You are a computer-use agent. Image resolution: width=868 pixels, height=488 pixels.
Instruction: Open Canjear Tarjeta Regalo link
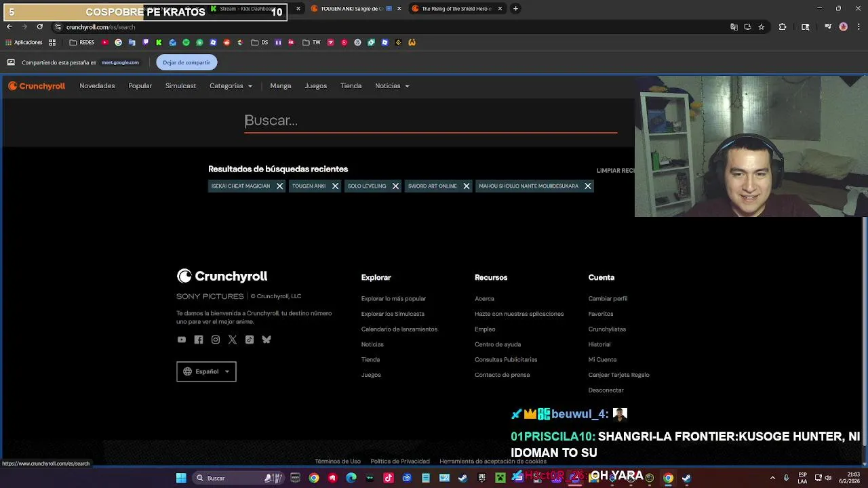click(x=618, y=375)
